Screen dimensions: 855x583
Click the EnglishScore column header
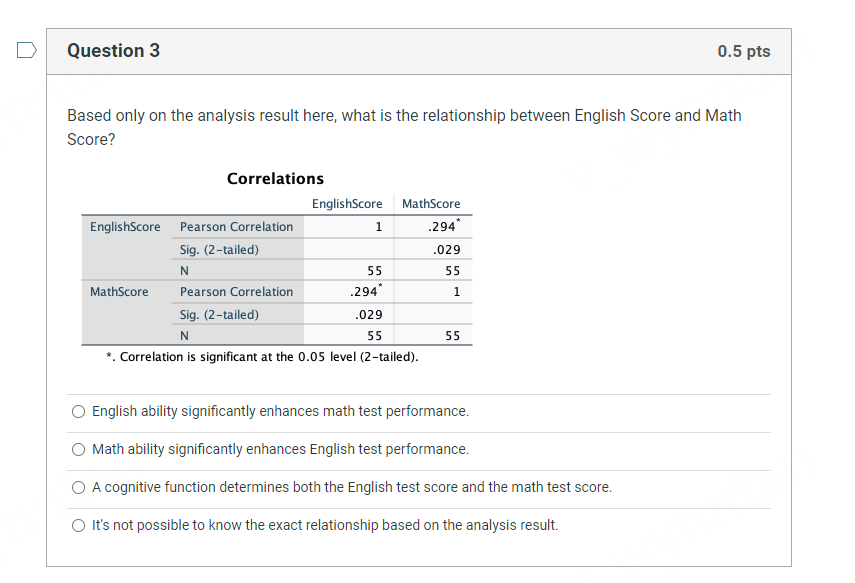[347, 203]
